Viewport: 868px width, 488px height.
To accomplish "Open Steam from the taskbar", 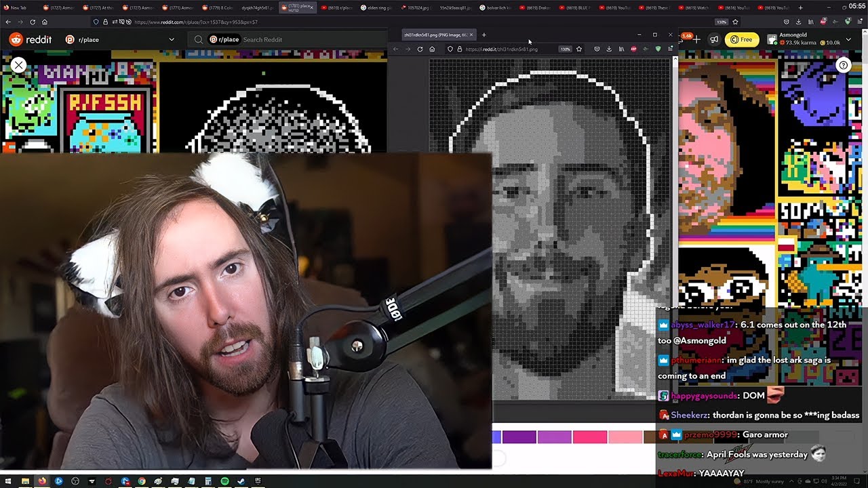I will (x=241, y=481).
